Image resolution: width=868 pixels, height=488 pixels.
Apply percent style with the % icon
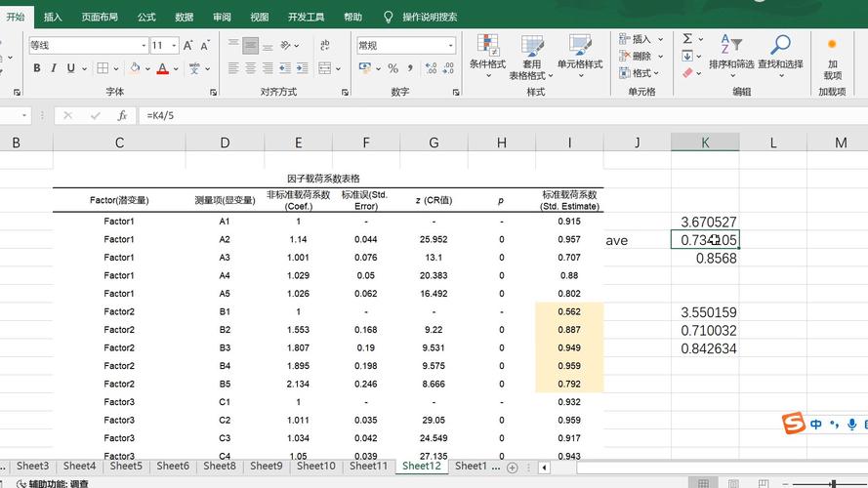click(x=393, y=68)
